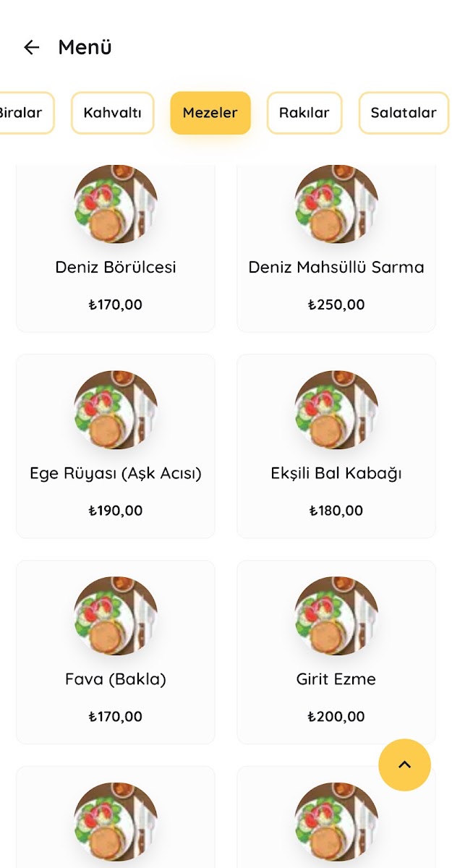452x868 pixels.
Task: Switch to the Kahvaltı category tab
Action: pos(112,113)
